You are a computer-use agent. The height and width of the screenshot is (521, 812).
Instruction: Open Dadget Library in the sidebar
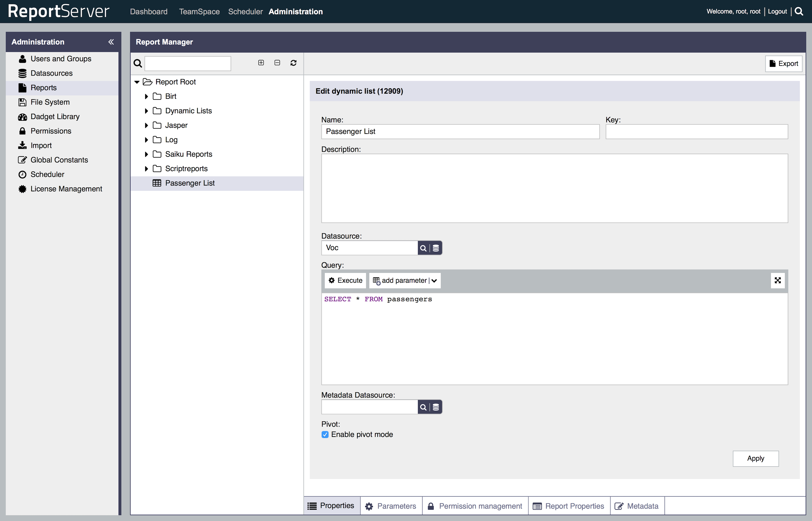(55, 117)
